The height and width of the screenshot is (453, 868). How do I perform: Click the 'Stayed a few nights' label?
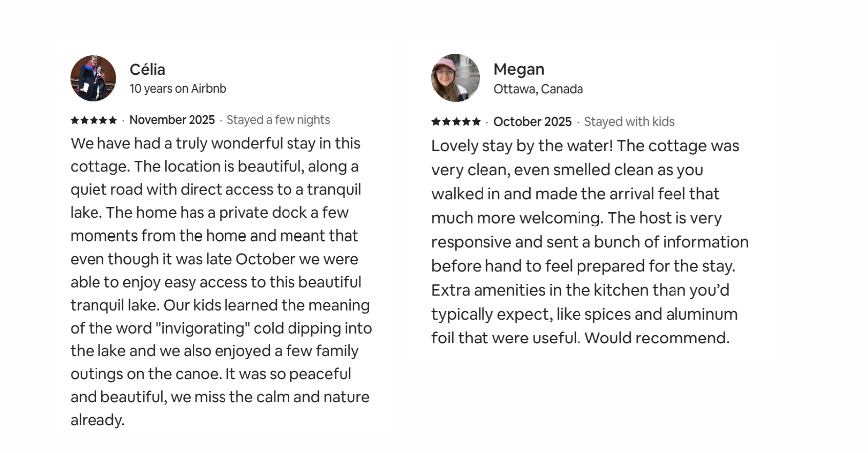(x=278, y=120)
